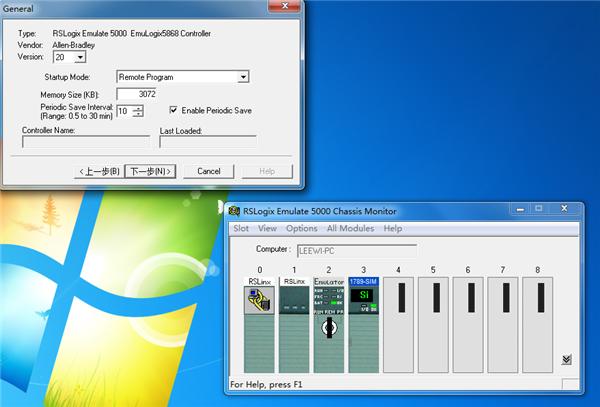Click the slot number 2 label
Viewport: 600px width, 407px height.
[329, 270]
